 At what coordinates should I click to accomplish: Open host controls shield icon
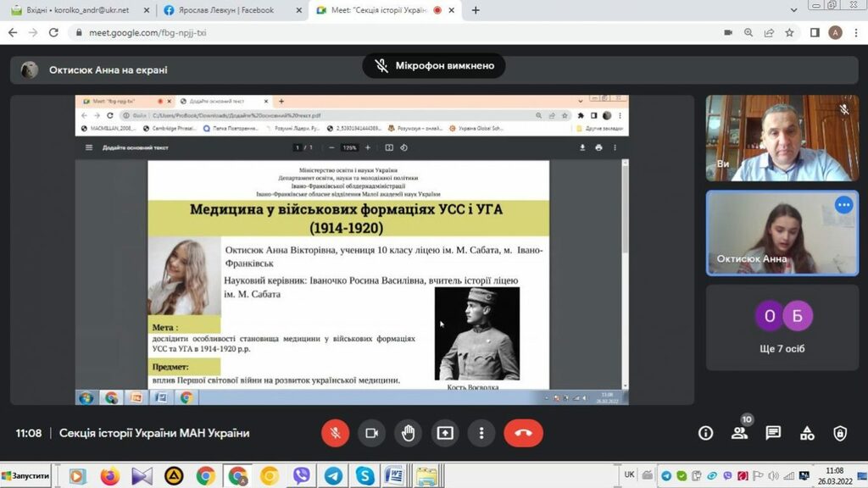(839, 433)
